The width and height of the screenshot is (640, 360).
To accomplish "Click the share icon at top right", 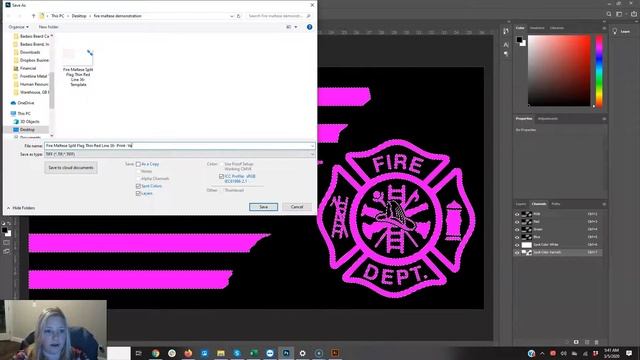I will point(633,14).
